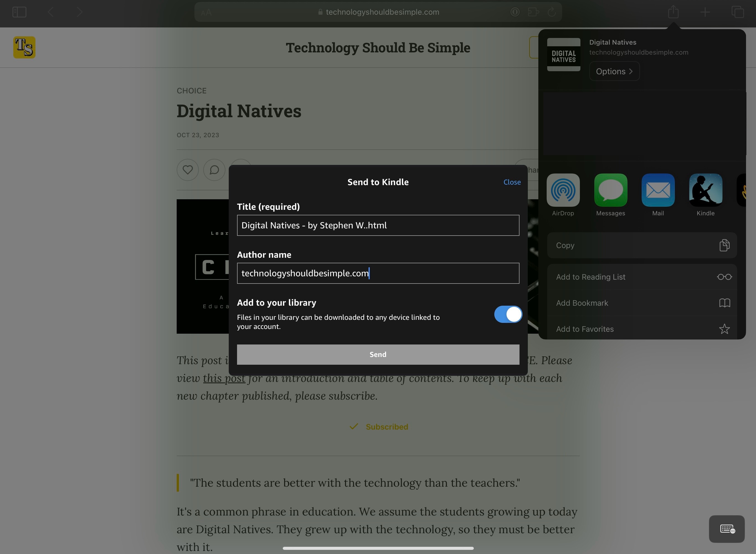Click the OCT 23, 2023 date text
756x554 pixels.
coord(198,135)
